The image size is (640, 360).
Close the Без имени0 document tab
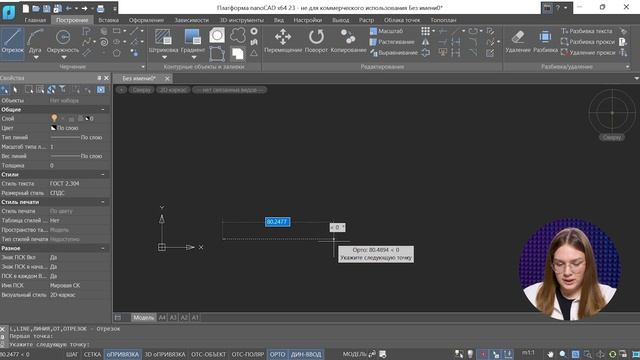(x=167, y=78)
